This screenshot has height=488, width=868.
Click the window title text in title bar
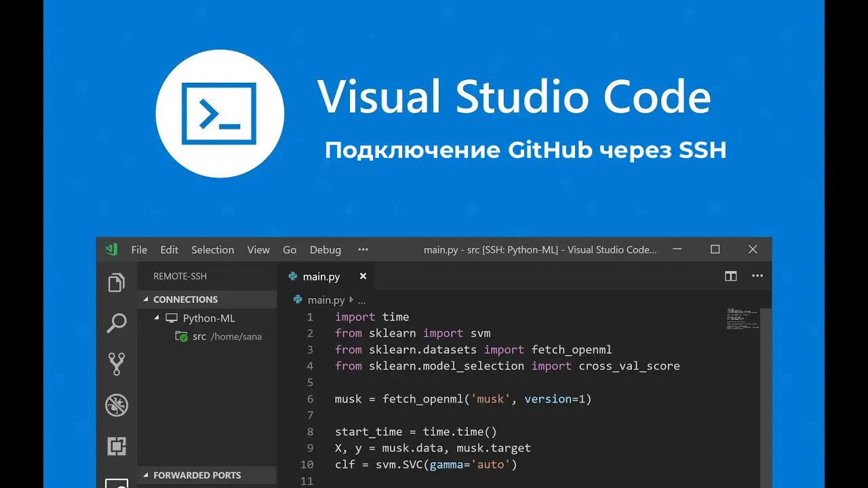540,249
